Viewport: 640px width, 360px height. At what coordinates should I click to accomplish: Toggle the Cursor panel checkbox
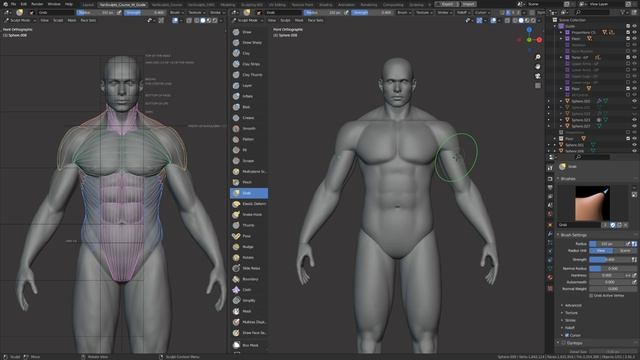(x=567, y=335)
